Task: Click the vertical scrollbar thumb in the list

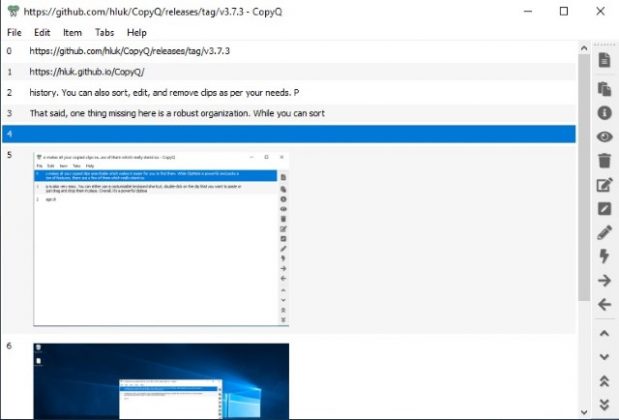Action: point(584,178)
